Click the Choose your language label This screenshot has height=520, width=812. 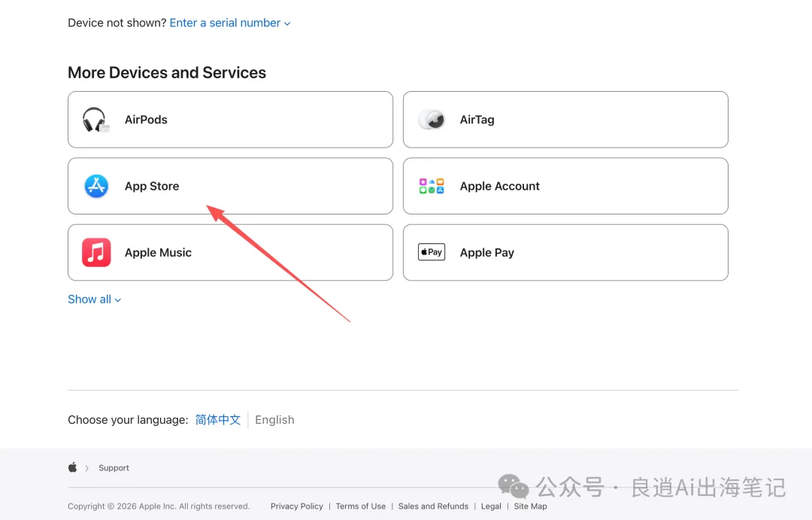(x=128, y=419)
